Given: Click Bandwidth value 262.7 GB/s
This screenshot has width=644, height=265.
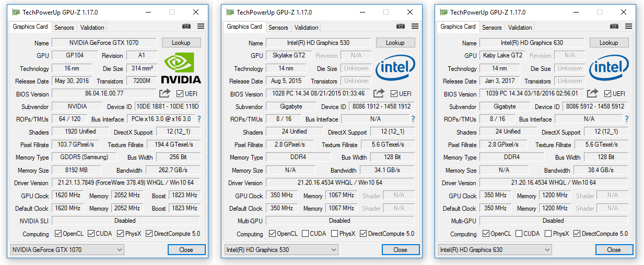Looking at the screenshot, I should [173, 170].
